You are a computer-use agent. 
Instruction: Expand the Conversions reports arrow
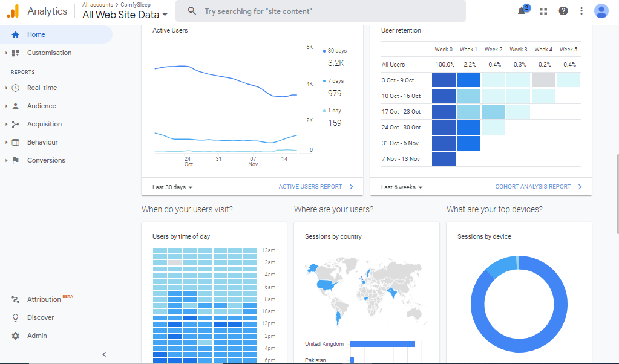pyautogui.click(x=6, y=160)
